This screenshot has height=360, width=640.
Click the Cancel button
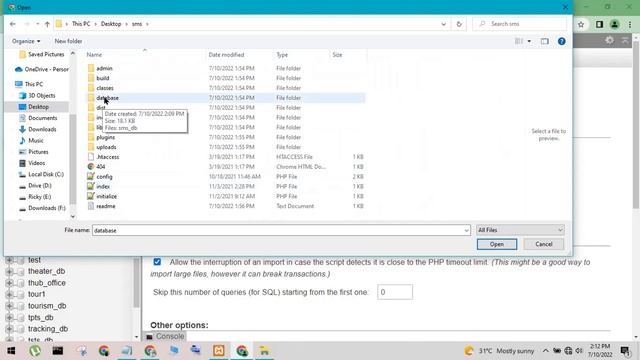tap(544, 244)
